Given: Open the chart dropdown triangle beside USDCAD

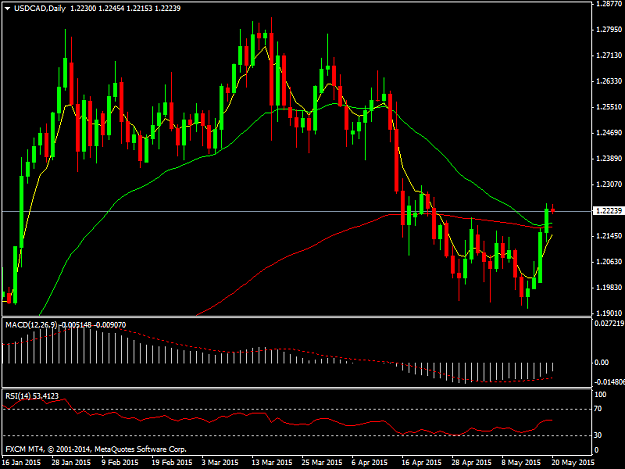Looking at the screenshot, I should (7, 8).
